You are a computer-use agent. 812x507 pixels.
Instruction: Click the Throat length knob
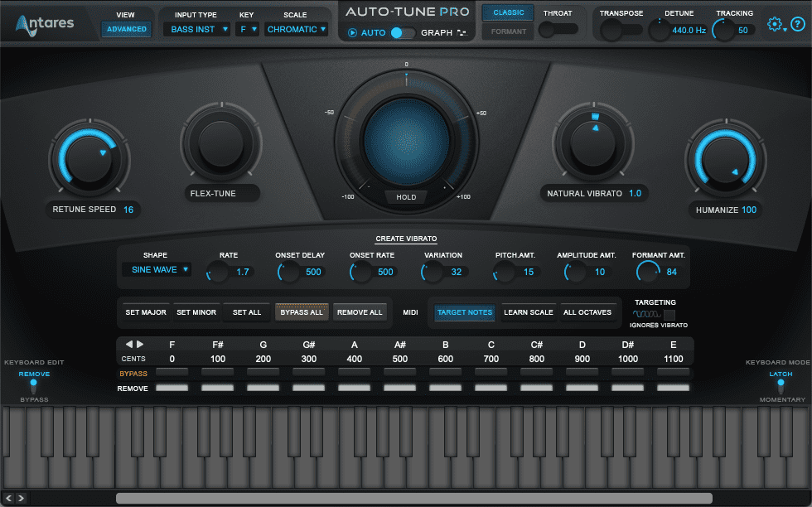(x=548, y=30)
